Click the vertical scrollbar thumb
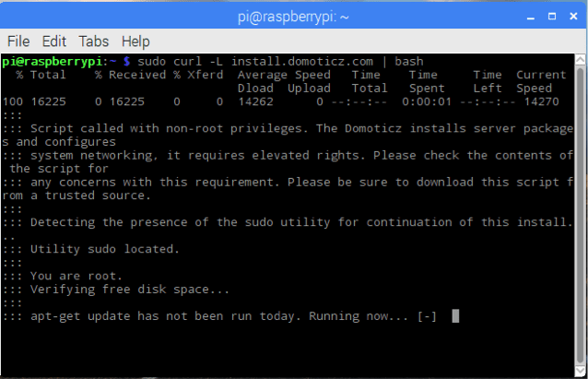The image size is (588, 379). tap(580, 215)
